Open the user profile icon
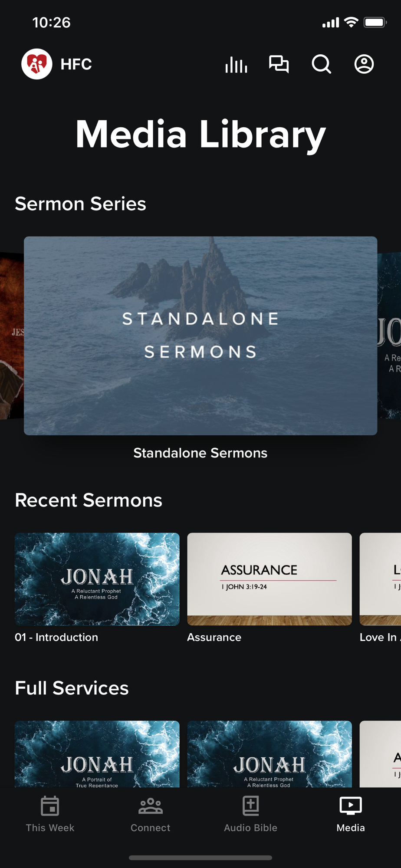This screenshot has height=868, width=401. tap(364, 64)
